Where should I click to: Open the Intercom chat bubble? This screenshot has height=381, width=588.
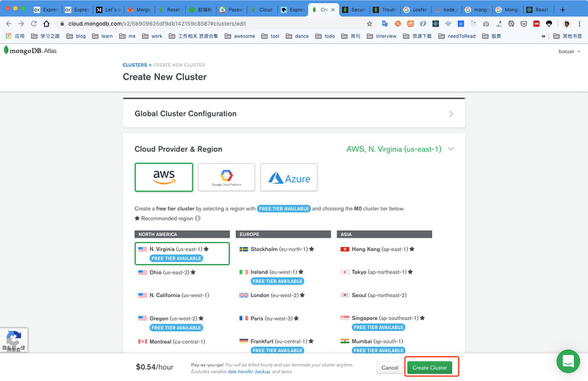tap(568, 361)
